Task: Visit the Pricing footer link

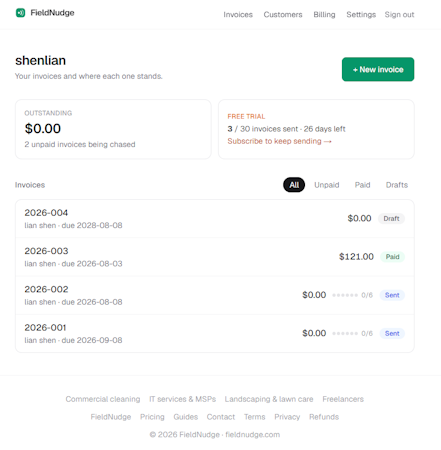Action: (152, 417)
